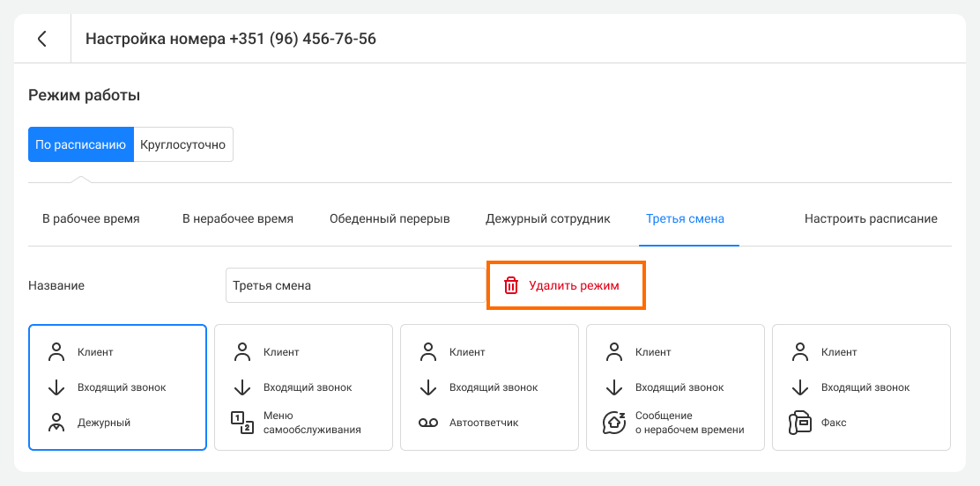Pick the Автоответчик voicemail icon

coord(428,423)
